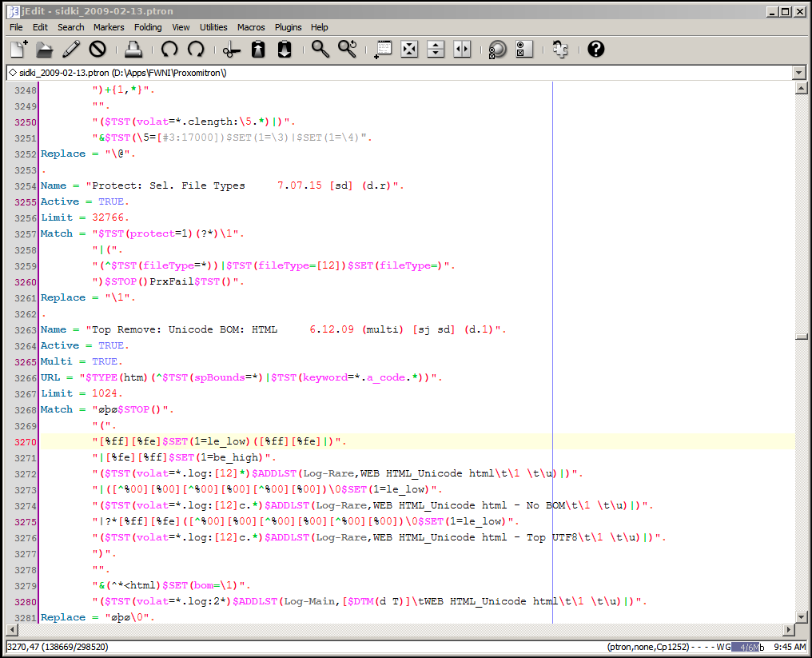Click the Paste toolbar icon
The height and width of the screenshot is (658, 812).
pyautogui.click(x=285, y=50)
